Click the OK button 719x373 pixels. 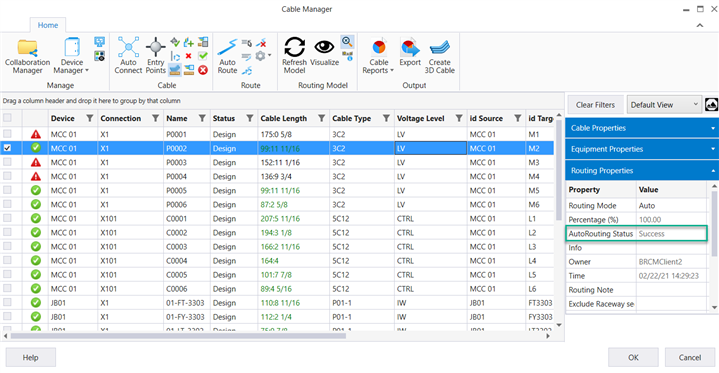(633, 357)
